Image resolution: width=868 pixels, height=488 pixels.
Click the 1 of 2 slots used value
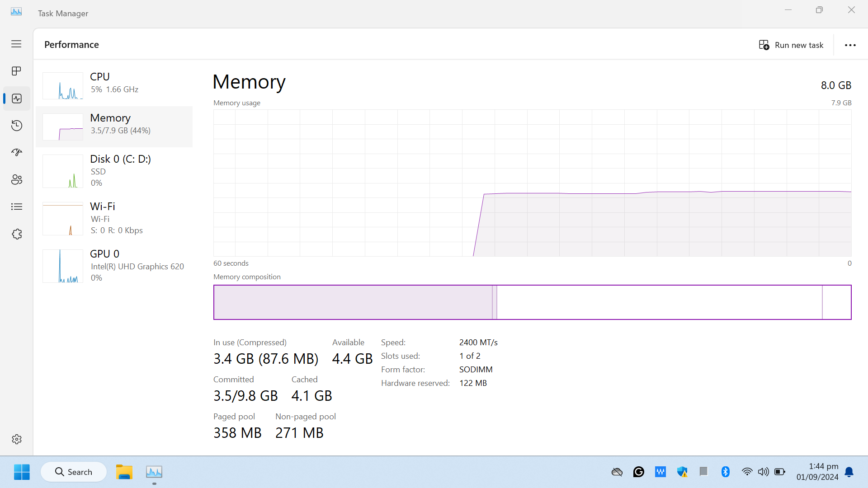pyautogui.click(x=470, y=356)
